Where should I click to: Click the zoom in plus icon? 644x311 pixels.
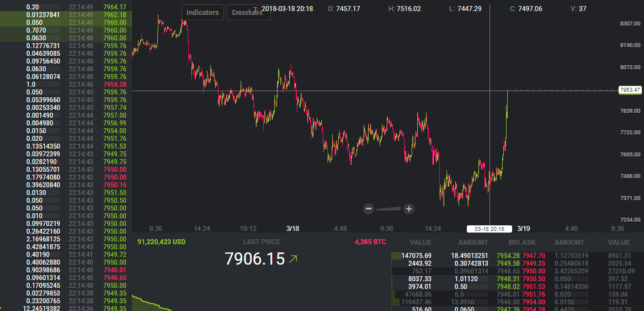point(408,208)
